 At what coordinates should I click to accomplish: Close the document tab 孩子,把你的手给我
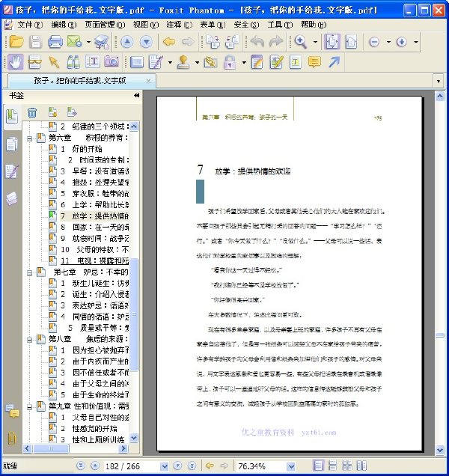[148, 81]
